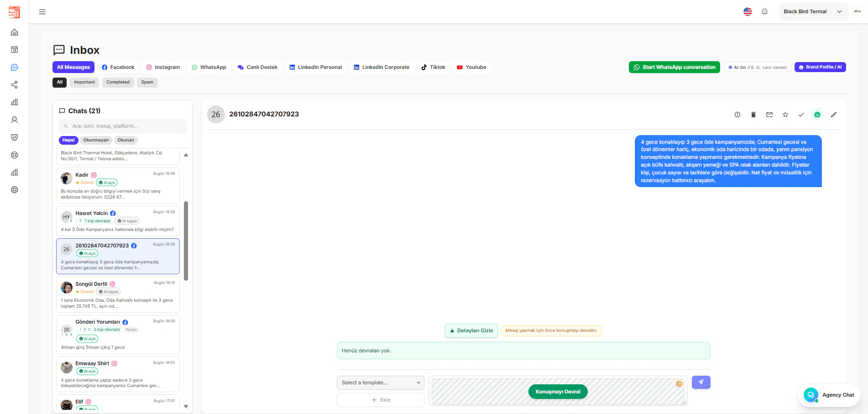Mark conversation as spam with exclamation icon

(737, 115)
